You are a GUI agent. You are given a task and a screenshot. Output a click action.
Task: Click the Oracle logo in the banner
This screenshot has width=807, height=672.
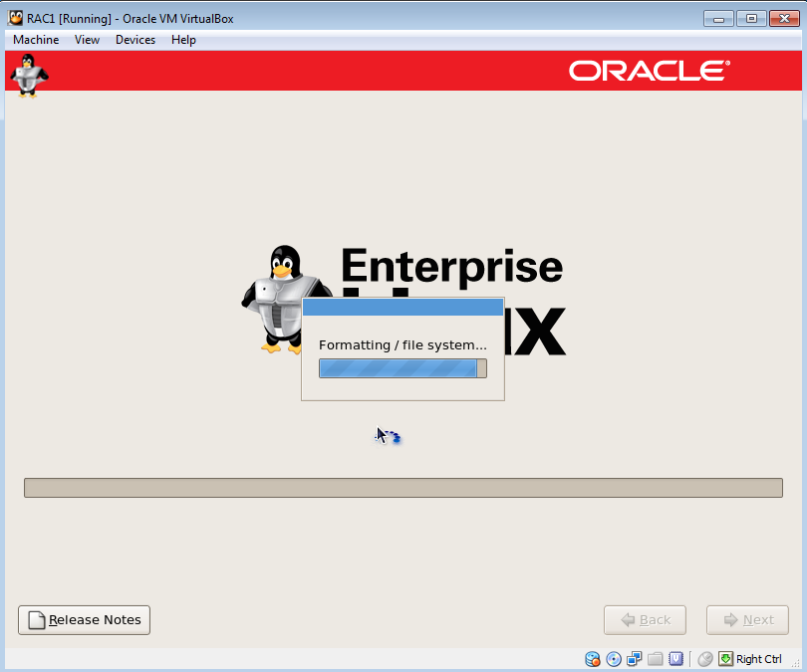(x=649, y=71)
